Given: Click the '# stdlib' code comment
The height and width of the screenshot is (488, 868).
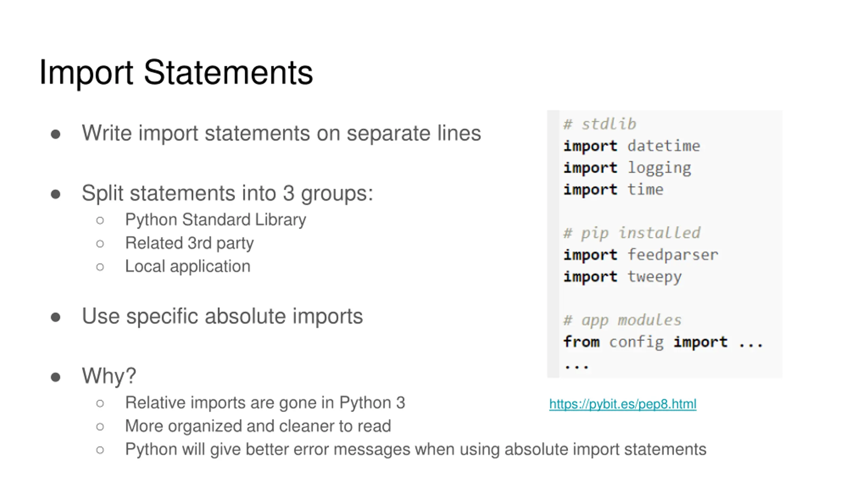Looking at the screenshot, I should coord(599,124).
